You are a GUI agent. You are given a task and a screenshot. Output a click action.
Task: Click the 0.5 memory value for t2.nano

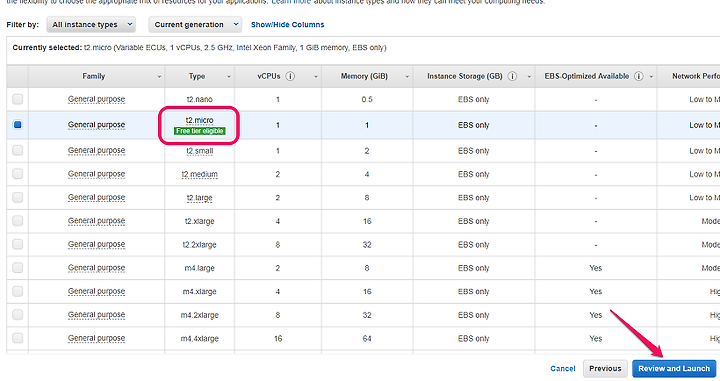tap(367, 99)
